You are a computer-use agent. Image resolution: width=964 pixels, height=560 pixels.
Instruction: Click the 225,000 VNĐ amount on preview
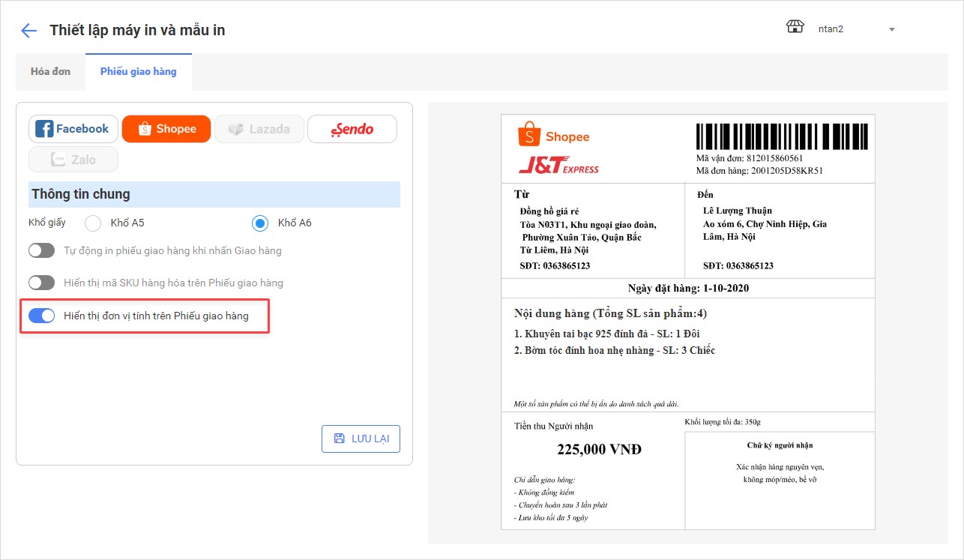(599, 450)
